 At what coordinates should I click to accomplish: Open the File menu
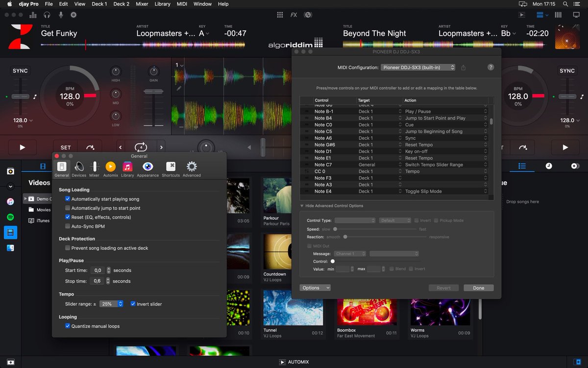point(49,4)
